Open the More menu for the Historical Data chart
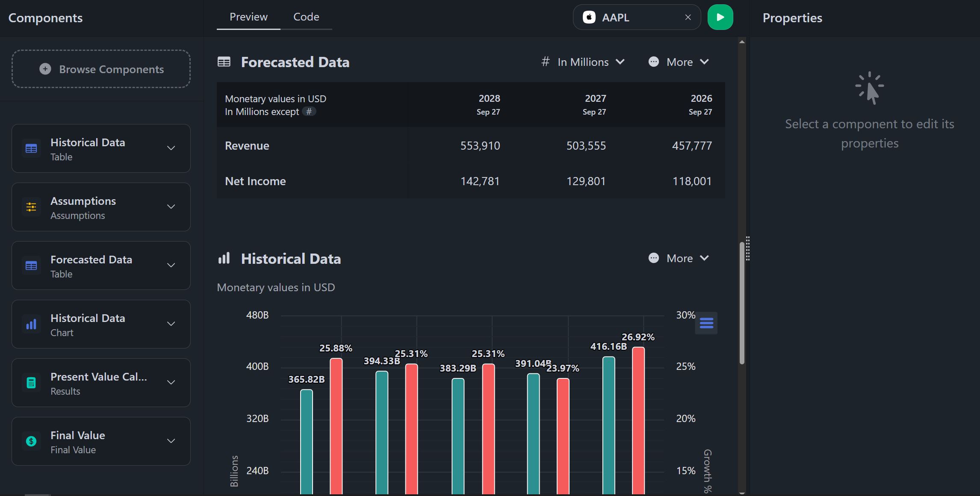Screen dimensions: 980x496 (679, 259)
